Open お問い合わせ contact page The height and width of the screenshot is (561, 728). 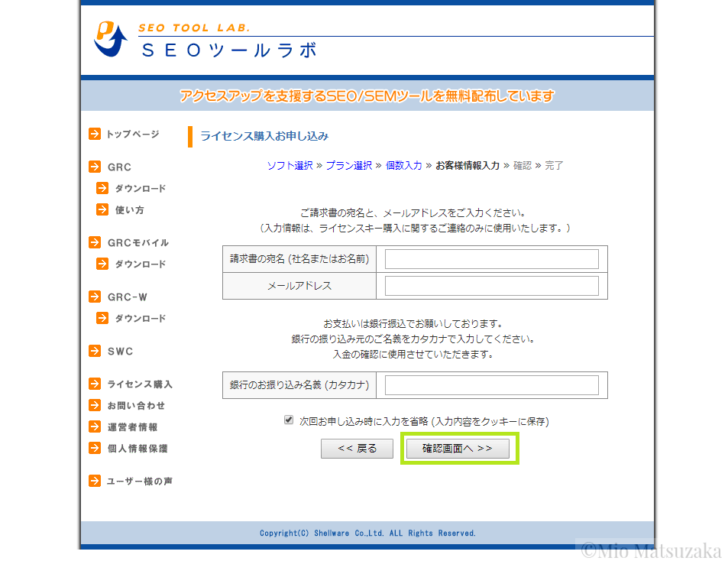click(x=136, y=406)
